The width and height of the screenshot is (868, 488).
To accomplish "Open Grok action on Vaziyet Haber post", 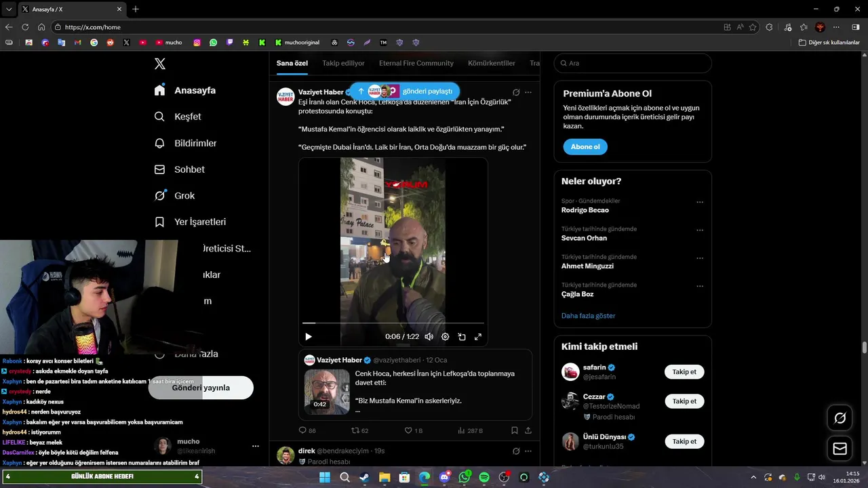I will pos(516,92).
